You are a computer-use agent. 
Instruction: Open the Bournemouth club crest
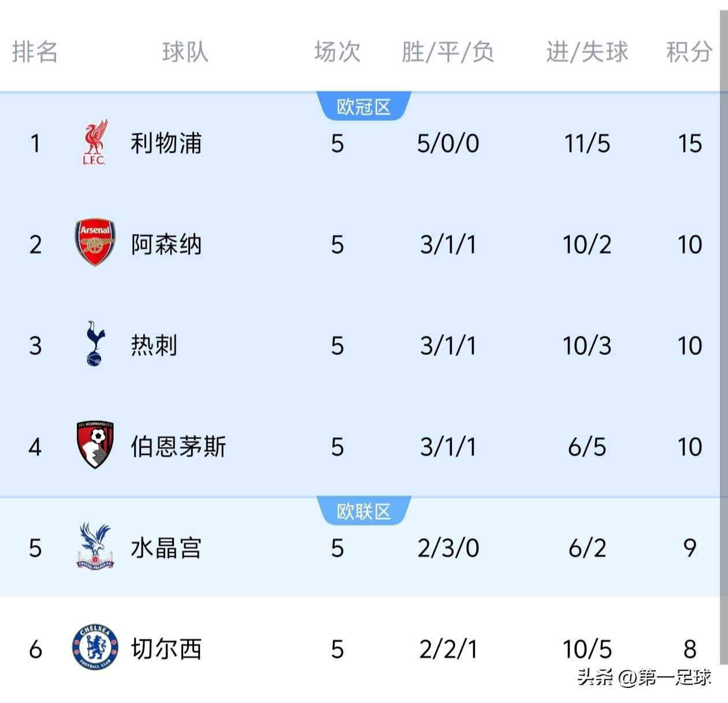pyautogui.click(x=96, y=447)
